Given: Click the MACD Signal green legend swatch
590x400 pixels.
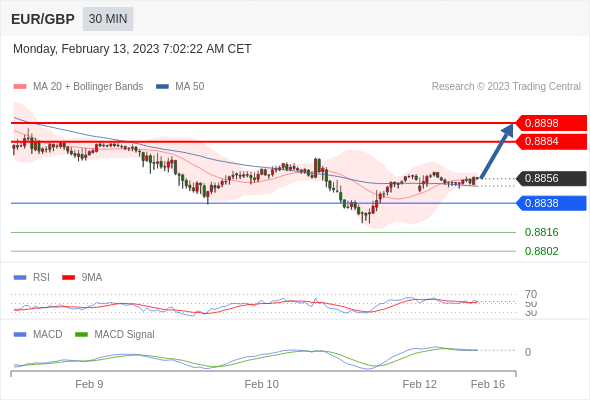Looking at the screenshot, I should coord(81,335).
